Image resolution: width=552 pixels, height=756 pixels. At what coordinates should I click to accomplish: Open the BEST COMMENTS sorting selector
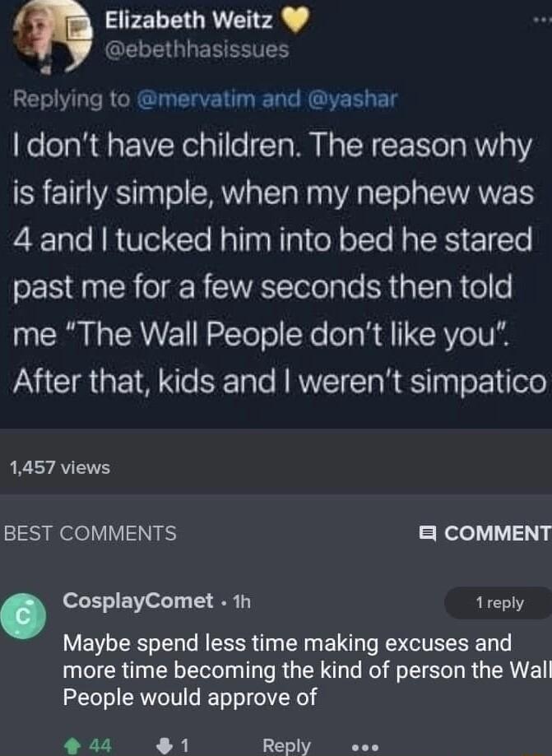(x=90, y=533)
